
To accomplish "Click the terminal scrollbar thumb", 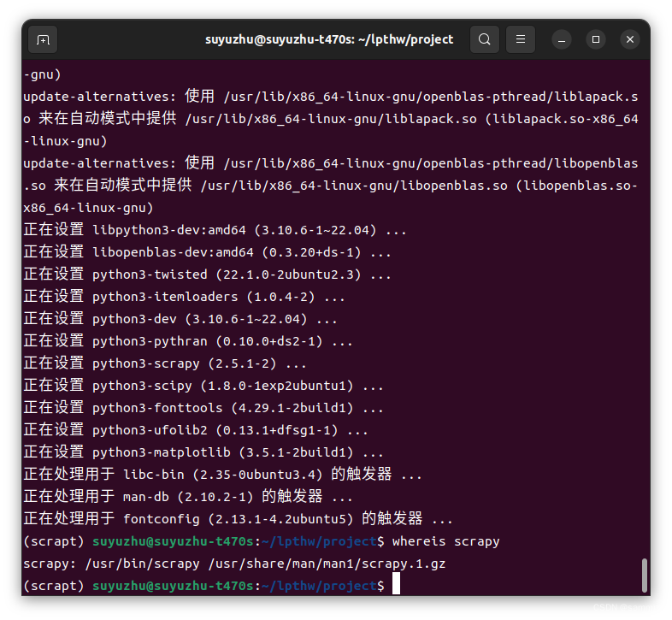I will pyautogui.click(x=644, y=575).
